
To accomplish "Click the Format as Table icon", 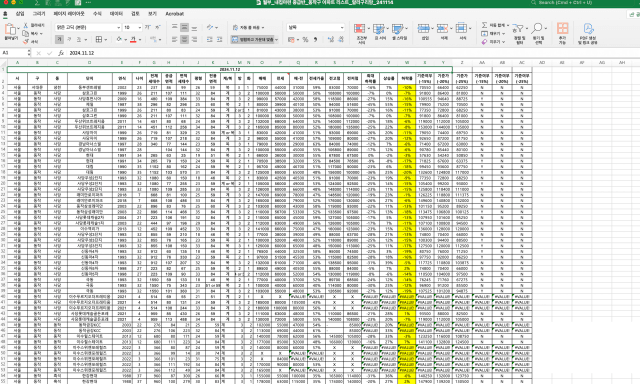I will point(378,29).
